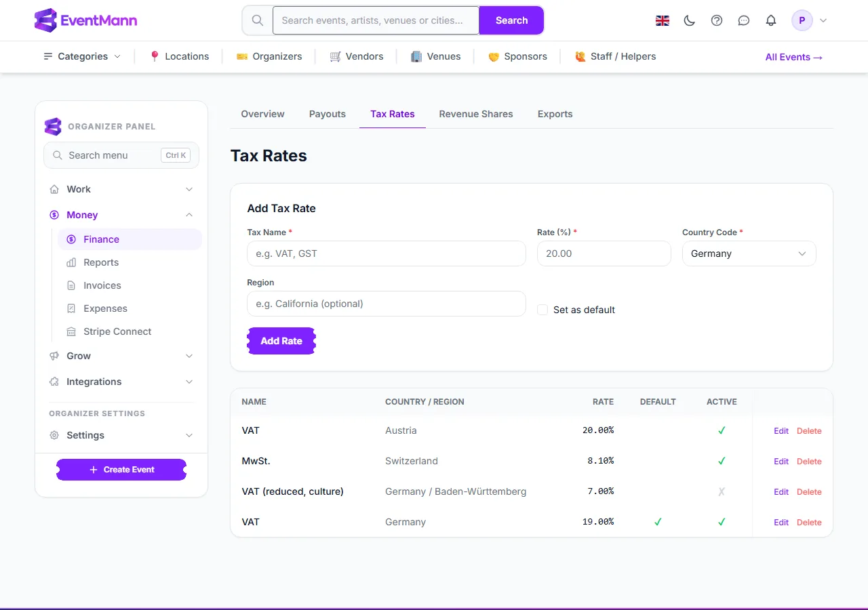Open Locations in the nav bar
868x610 pixels.
[179, 56]
